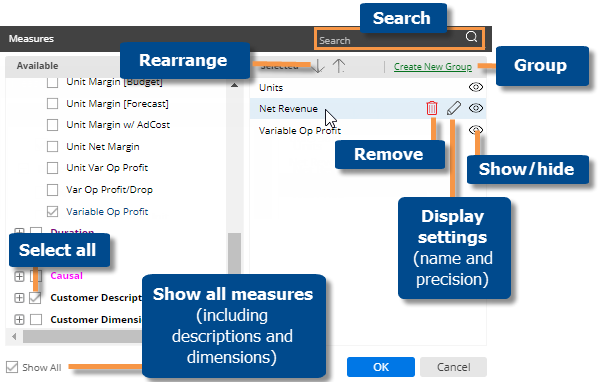Edit Net Revenue display settings pencil icon

(x=453, y=108)
